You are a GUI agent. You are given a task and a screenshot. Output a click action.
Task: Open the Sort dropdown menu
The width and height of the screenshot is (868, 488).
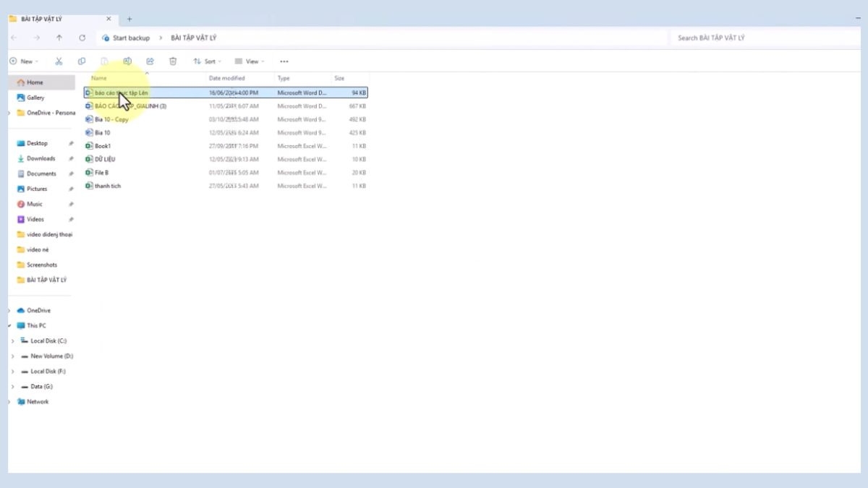tap(207, 61)
